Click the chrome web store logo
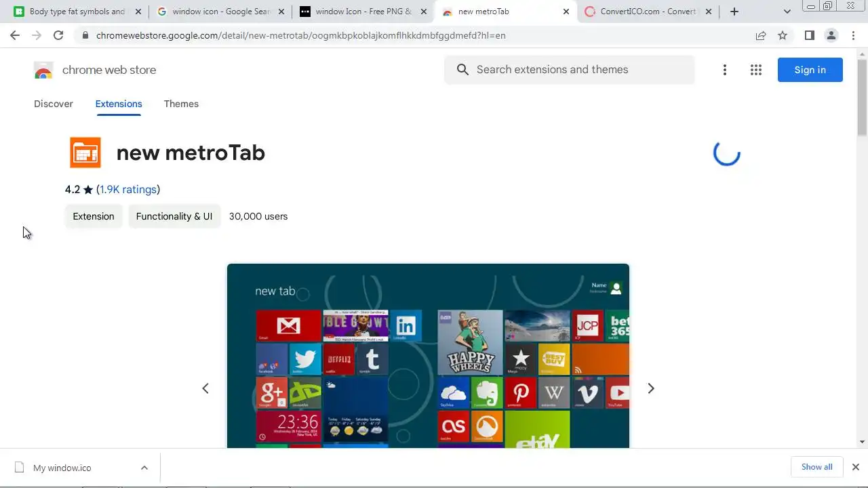 pyautogui.click(x=43, y=70)
